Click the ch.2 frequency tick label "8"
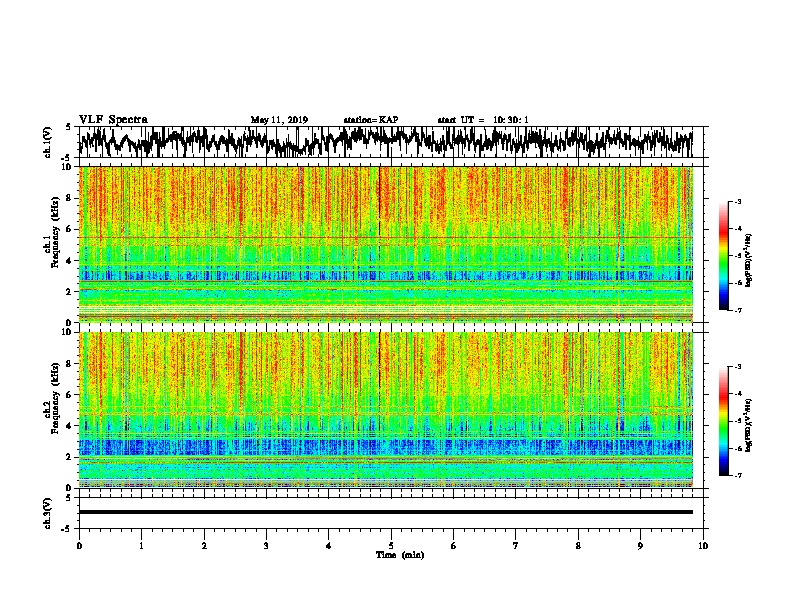 coord(69,364)
